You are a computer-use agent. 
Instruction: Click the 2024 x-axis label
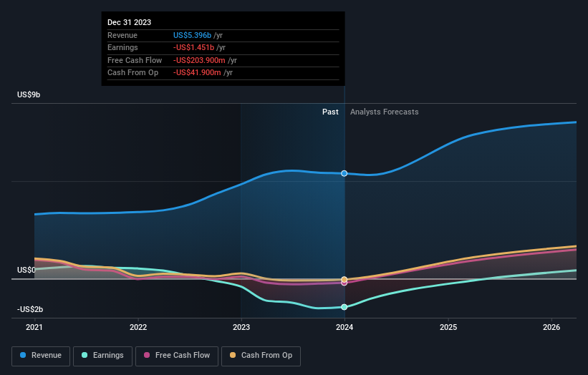[x=344, y=327]
